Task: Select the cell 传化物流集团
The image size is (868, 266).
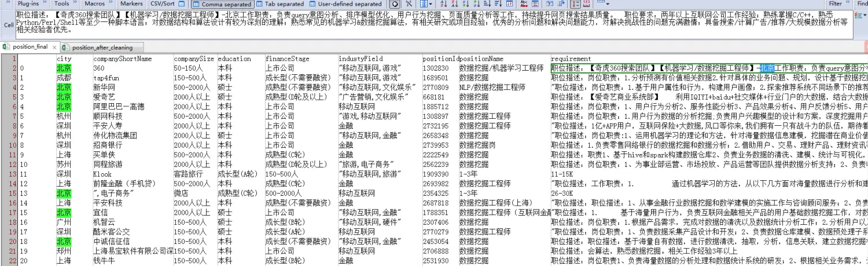Action: click(x=116, y=135)
